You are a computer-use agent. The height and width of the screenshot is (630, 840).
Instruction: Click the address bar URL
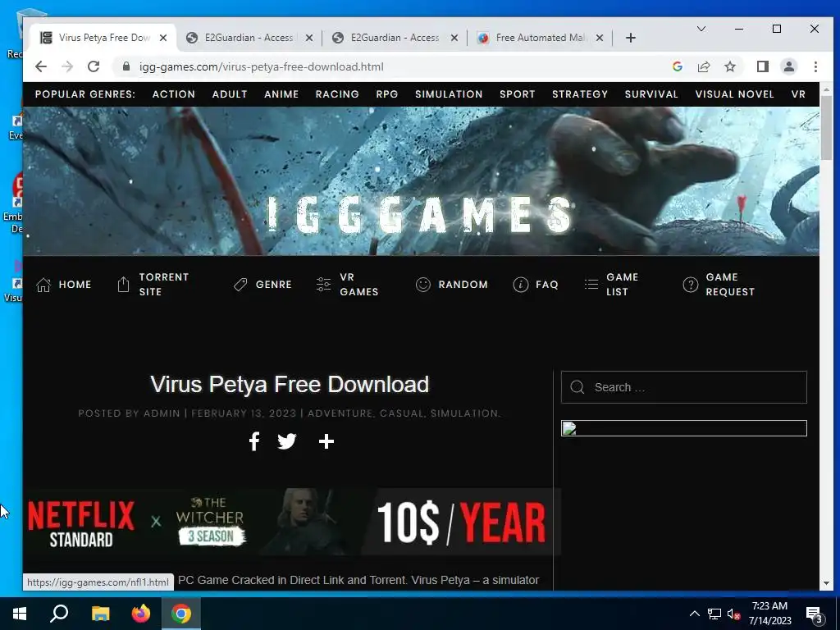click(x=262, y=67)
